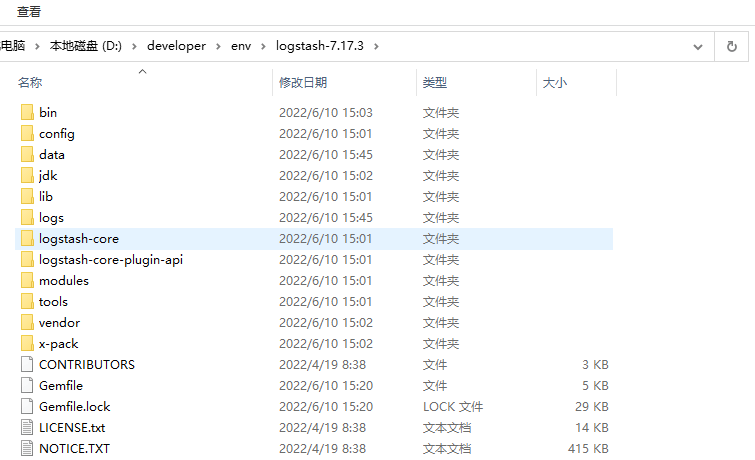Select the logstash-core folder name

(79, 239)
